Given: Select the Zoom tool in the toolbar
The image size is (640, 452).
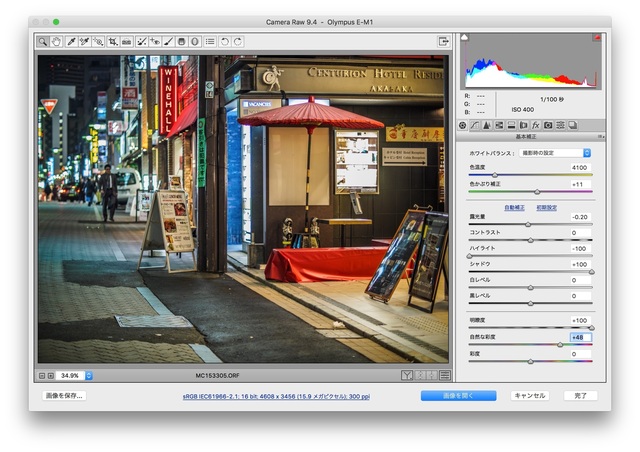Looking at the screenshot, I should 42,41.
